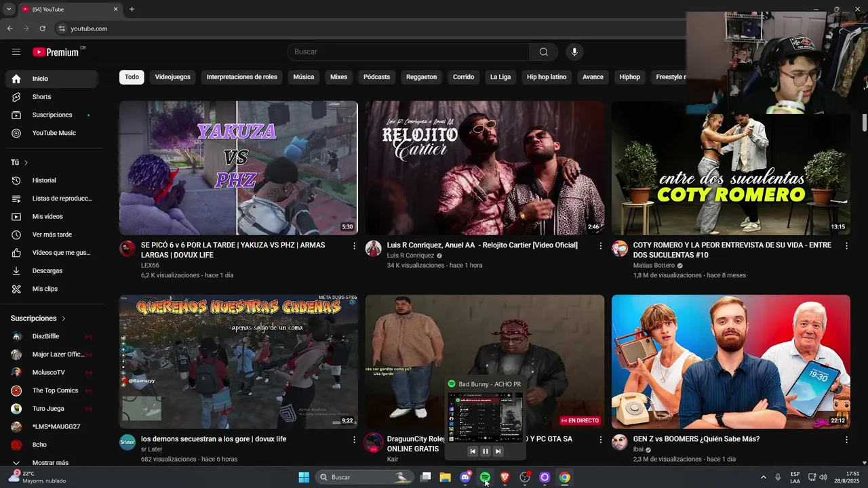
Task: Open YouTube Music from sidebar
Action: 51,133
